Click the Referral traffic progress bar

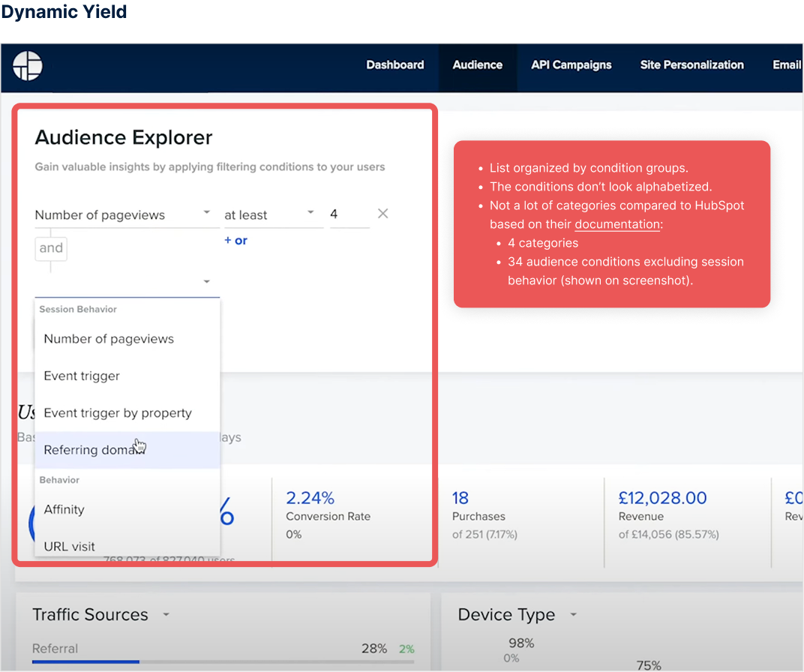click(223, 661)
